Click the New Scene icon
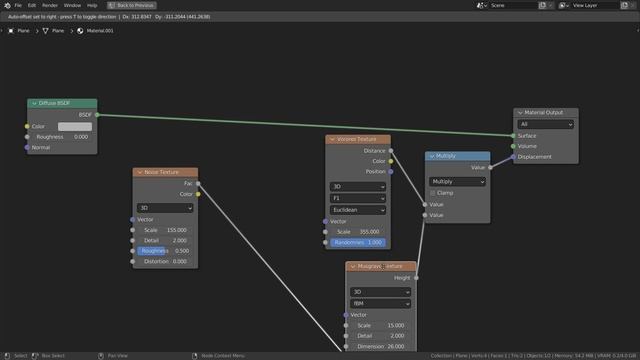This screenshot has height=360, width=640. [542, 5]
